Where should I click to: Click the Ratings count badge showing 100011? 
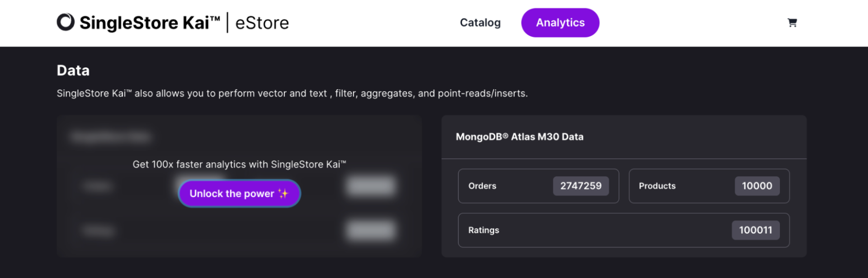click(x=755, y=230)
